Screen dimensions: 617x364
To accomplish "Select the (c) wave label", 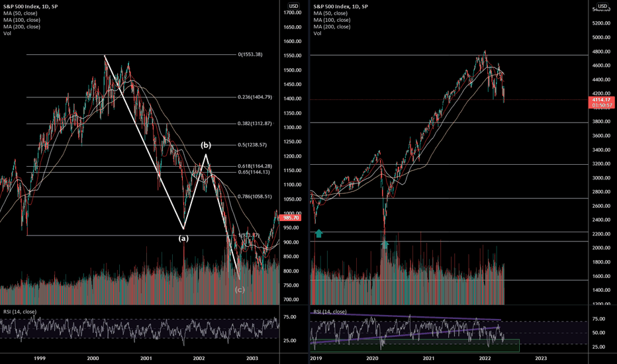I will click(240, 290).
